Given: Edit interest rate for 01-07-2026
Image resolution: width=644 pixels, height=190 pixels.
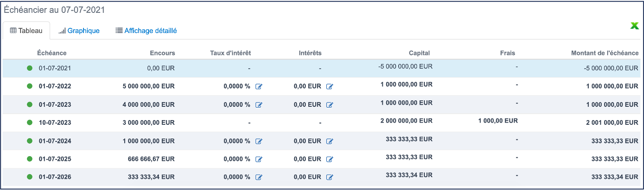Looking at the screenshot, I should click(259, 177).
